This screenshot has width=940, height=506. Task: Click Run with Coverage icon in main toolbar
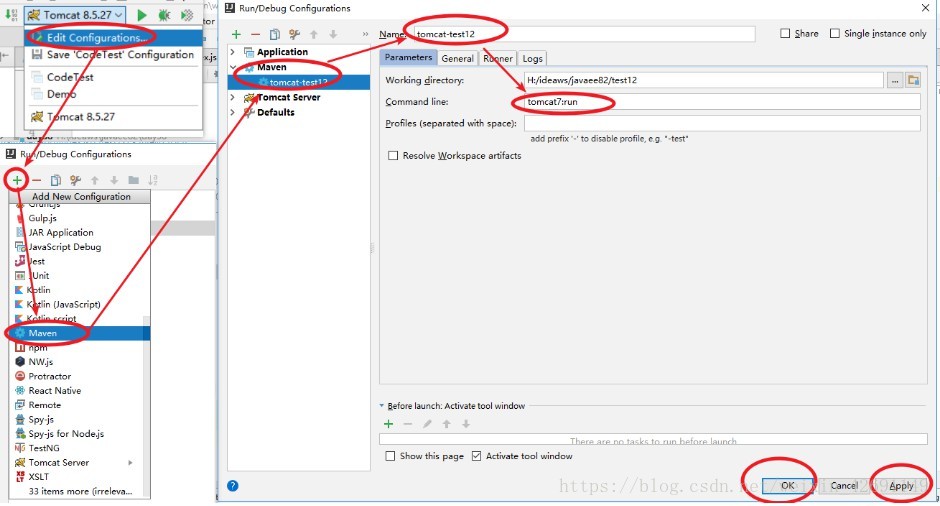pos(187,15)
